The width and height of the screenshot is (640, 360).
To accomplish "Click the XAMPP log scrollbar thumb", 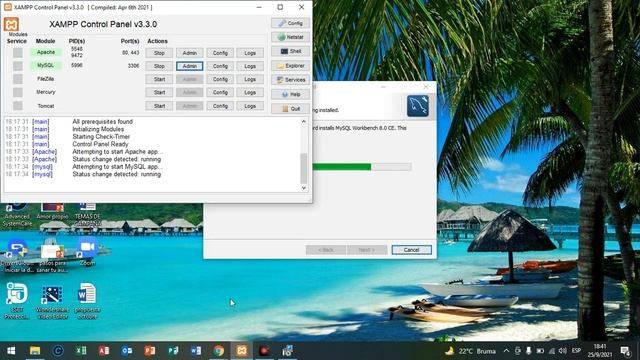I will tap(304, 169).
